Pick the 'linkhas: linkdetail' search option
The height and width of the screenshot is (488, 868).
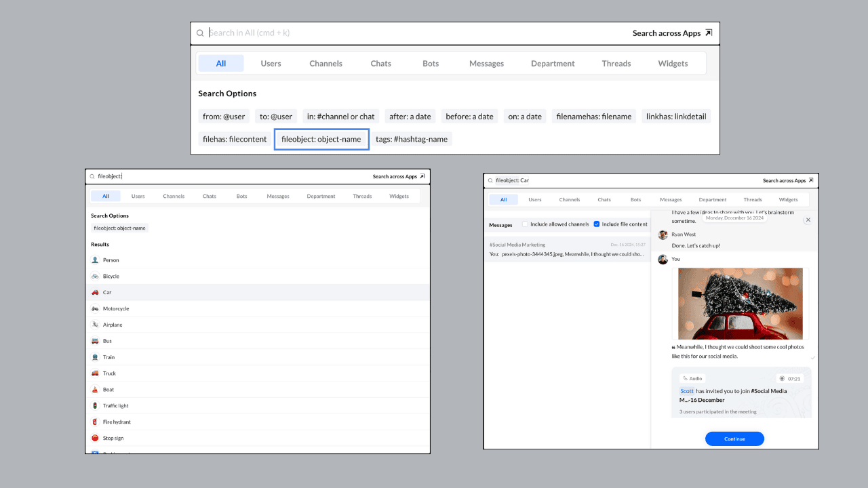[675, 117]
